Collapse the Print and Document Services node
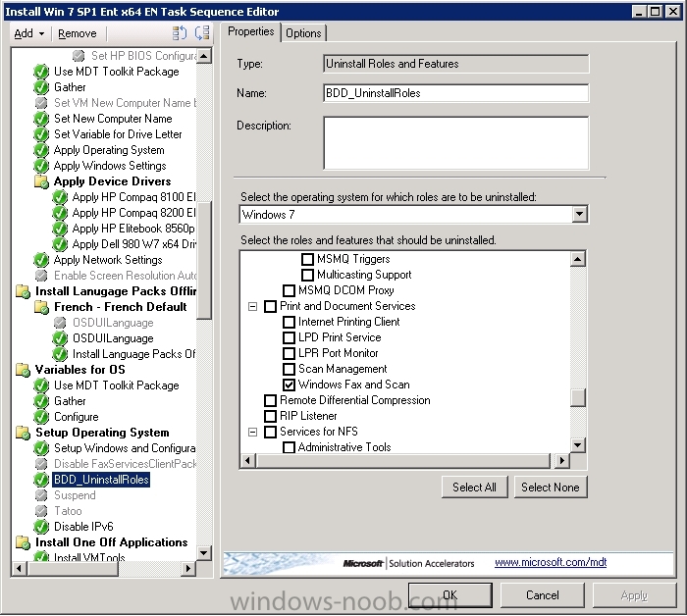Screen dimensions: 687x616 click(252, 306)
